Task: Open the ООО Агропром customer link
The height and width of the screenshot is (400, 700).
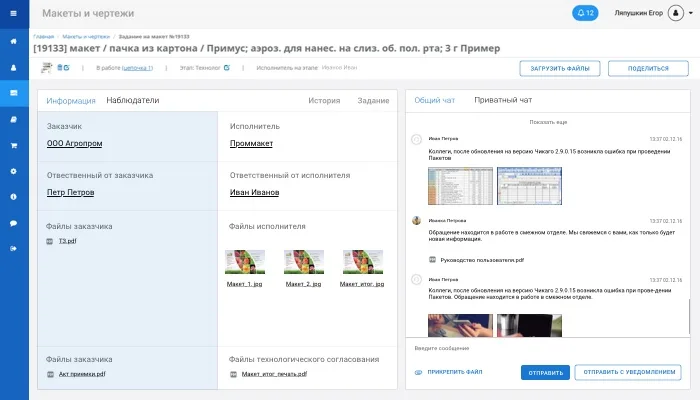Action: (x=75, y=143)
